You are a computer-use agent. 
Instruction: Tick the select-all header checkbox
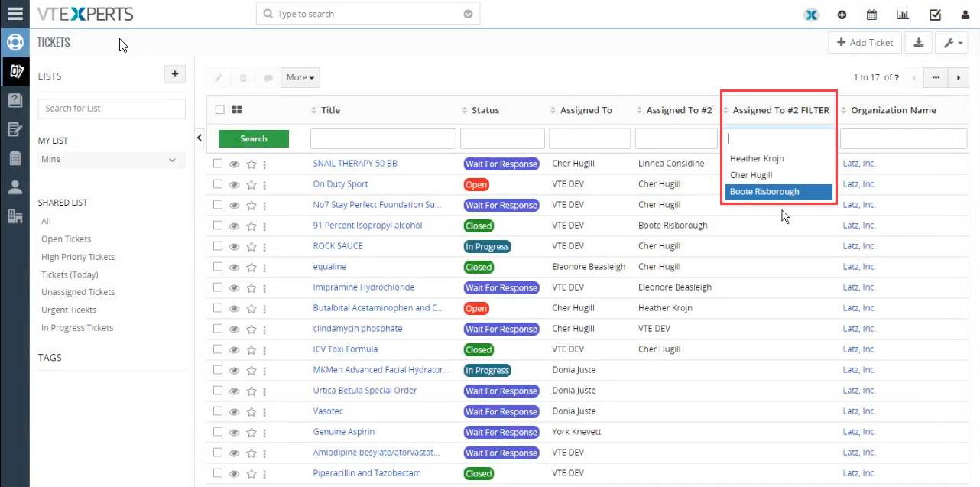coord(219,109)
